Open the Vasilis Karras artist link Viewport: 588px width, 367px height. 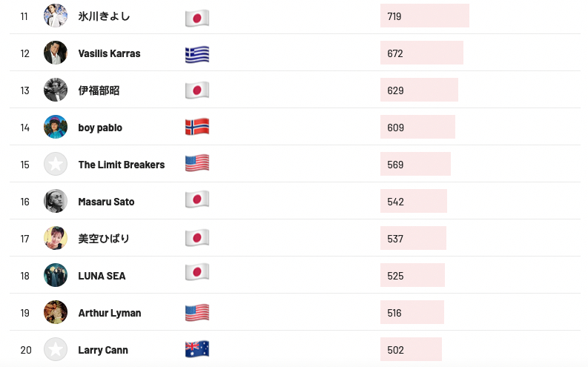(x=109, y=53)
